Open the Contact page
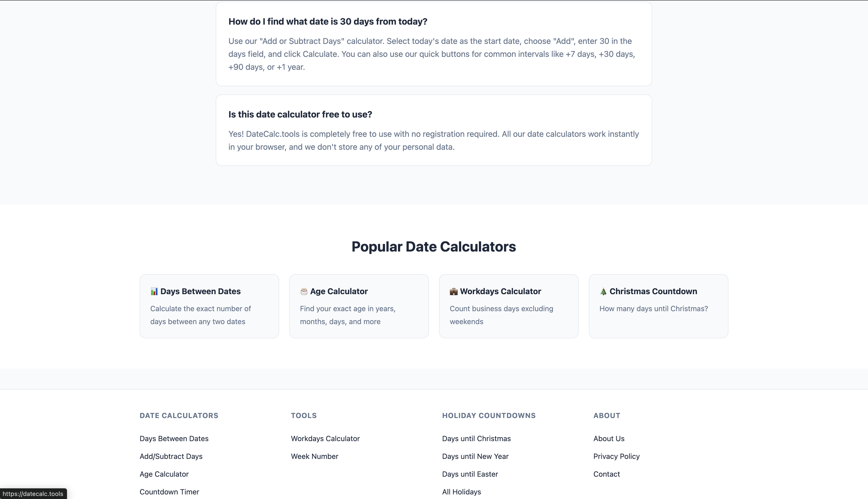 (x=606, y=474)
